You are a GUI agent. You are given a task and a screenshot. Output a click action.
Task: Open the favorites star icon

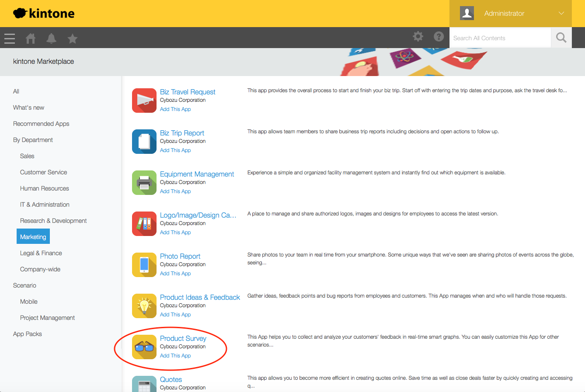(x=73, y=38)
